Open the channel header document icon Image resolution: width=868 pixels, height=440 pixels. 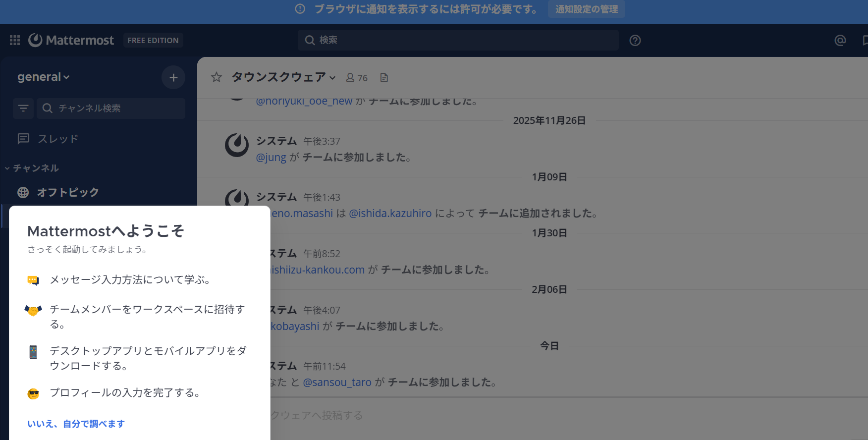click(x=384, y=78)
